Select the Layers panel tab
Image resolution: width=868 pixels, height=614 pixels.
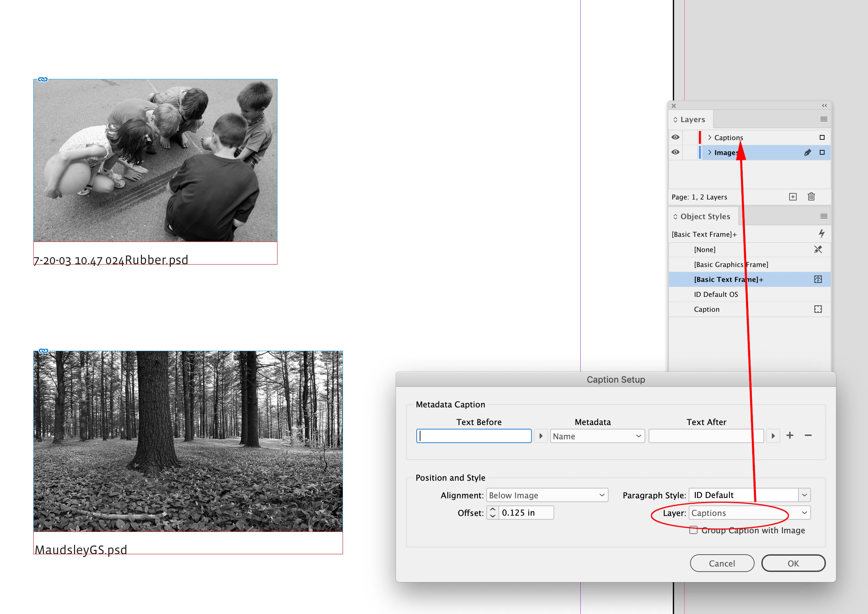click(692, 119)
